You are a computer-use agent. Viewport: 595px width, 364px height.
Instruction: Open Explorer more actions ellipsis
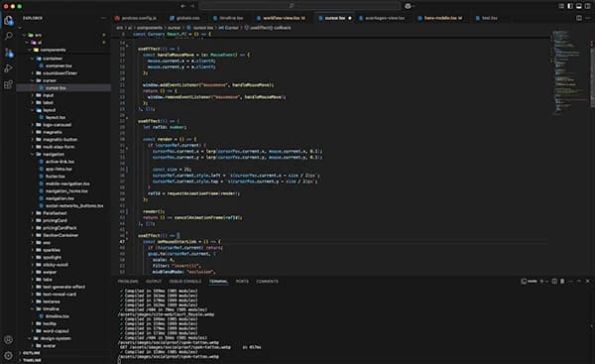point(103,18)
